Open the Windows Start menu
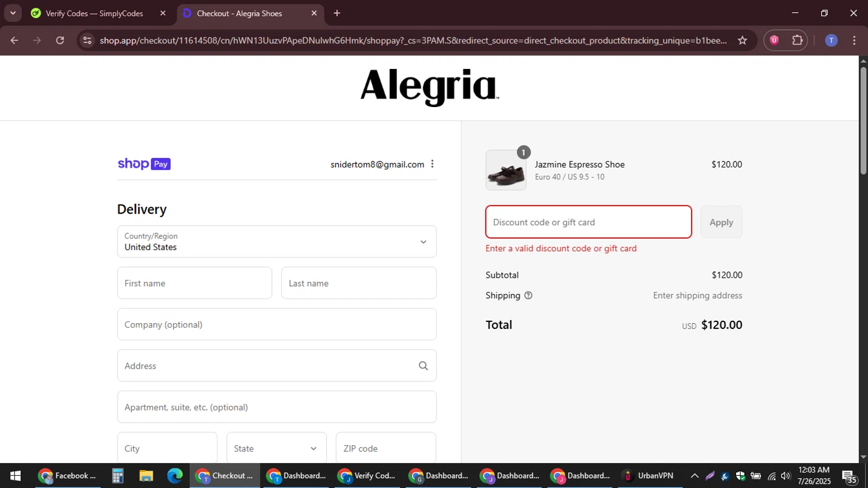The image size is (868, 488). pyautogui.click(x=16, y=476)
